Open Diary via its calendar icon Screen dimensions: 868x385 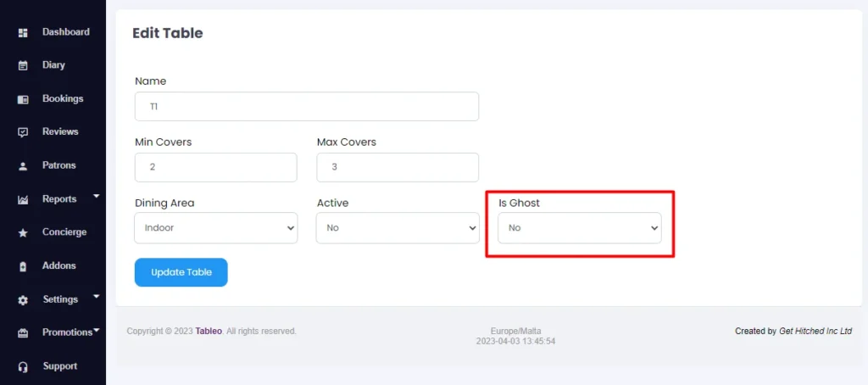coord(23,66)
